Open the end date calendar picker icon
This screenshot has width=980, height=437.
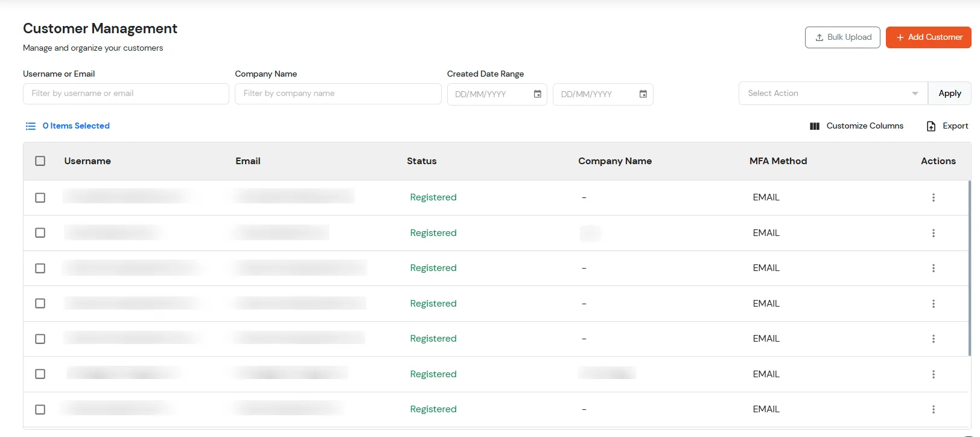643,94
